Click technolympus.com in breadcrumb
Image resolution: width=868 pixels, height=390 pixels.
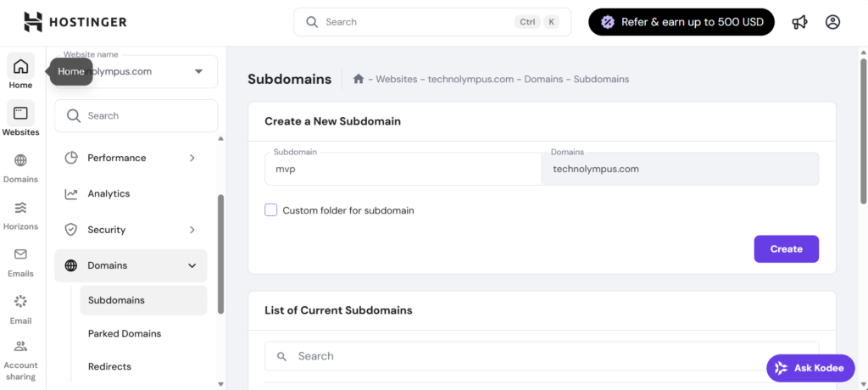pos(470,79)
